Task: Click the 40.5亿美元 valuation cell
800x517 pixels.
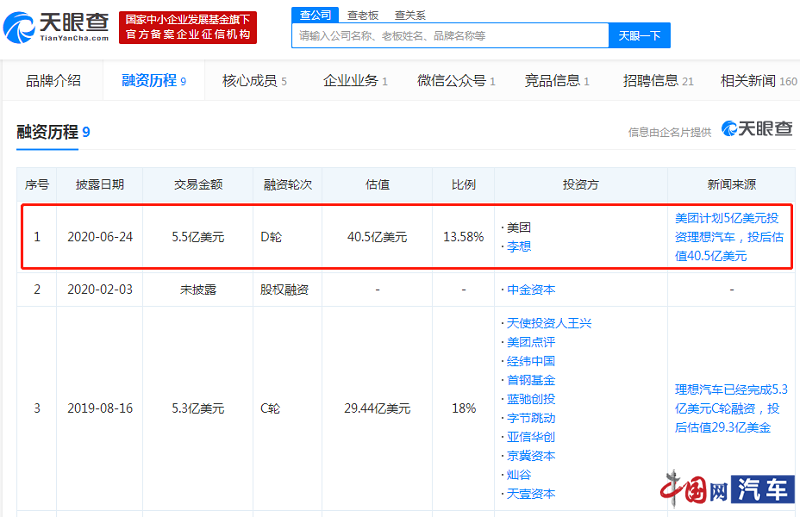Action: click(x=377, y=237)
